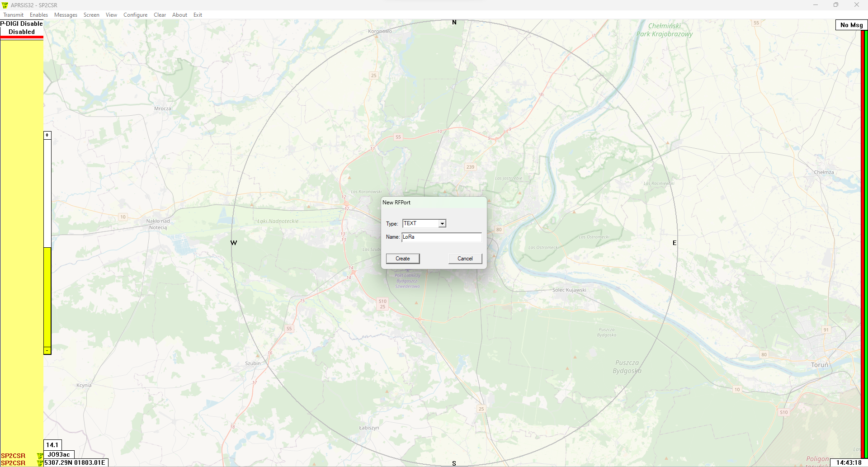Open the Transmit menu

coord(14,15)
